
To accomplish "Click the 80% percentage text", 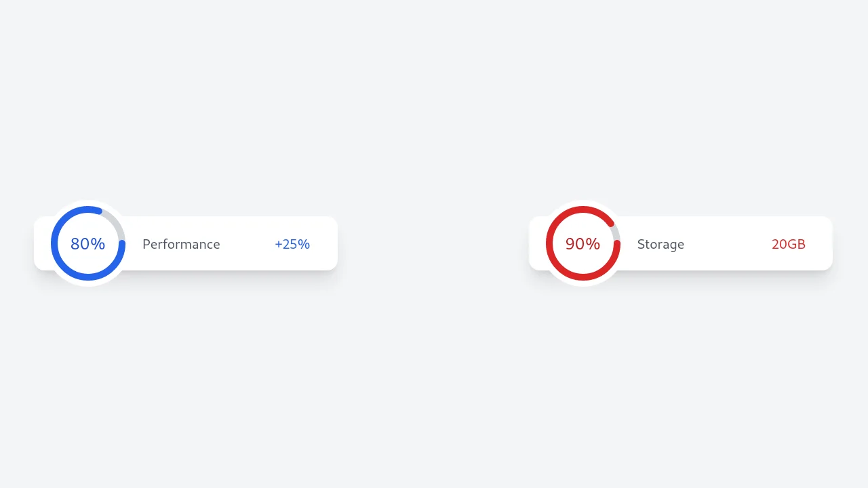I will [88, 244].
